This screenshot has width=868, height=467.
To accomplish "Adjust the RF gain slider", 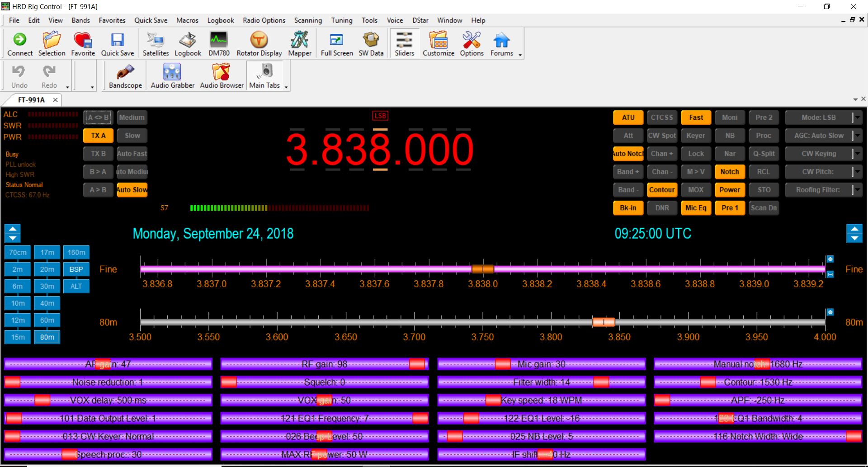I will (416, 364).
